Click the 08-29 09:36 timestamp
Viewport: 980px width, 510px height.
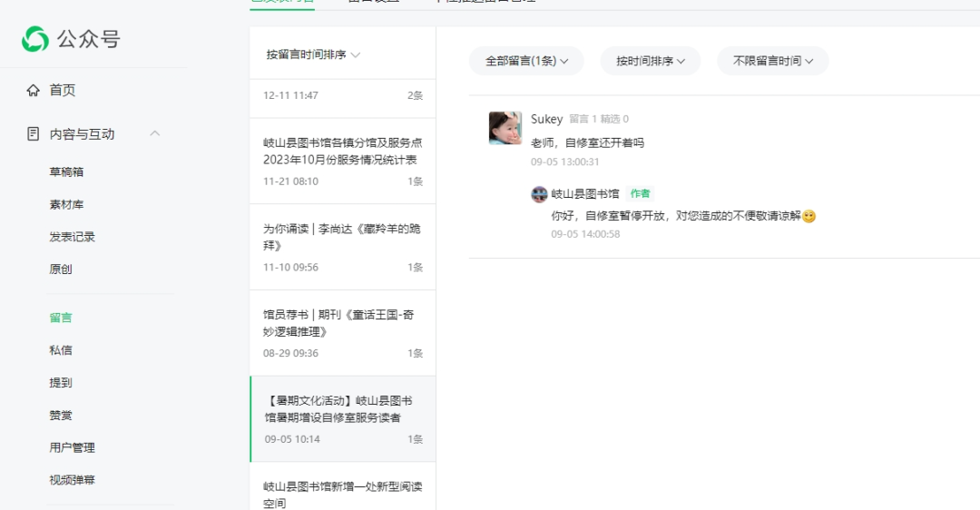[290, 353]
